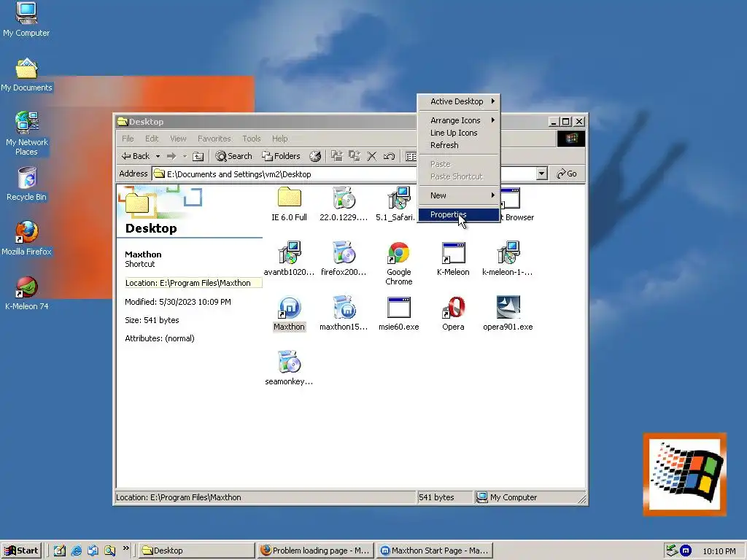
Task: Select the K-Meleon shortcut in Explorer window
Action: 453,259
